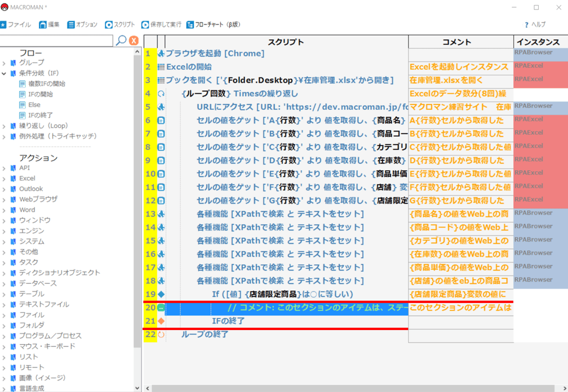
Task: Click the blue If diamond icon on line 19
Action: click(161, 295)
